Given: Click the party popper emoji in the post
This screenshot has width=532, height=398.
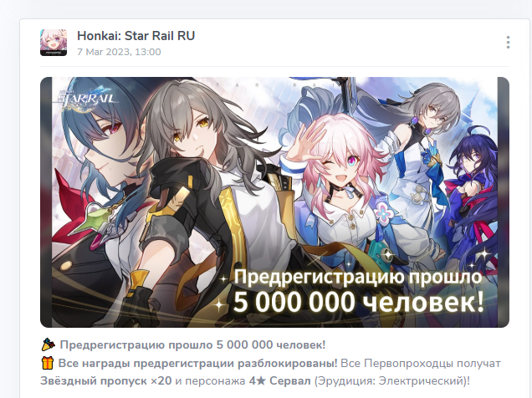Looking at the screenshot, I should click(x=49, y=344).
